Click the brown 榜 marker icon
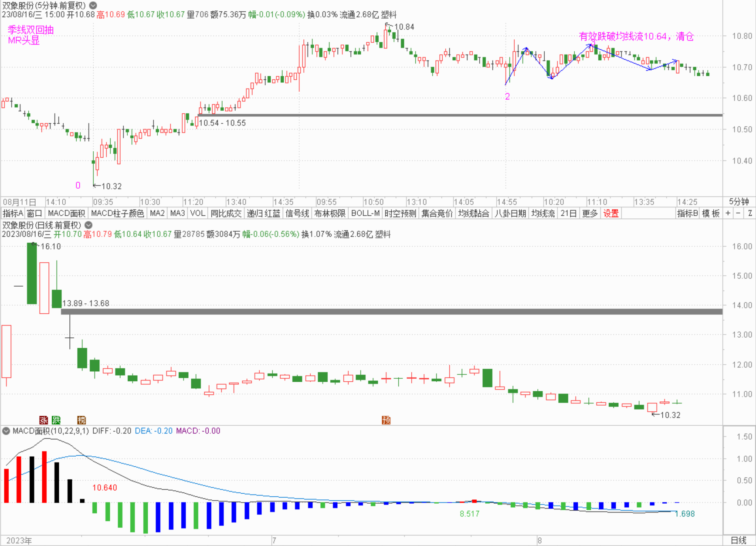The image size is (756, 546). [x=81, y=420]
